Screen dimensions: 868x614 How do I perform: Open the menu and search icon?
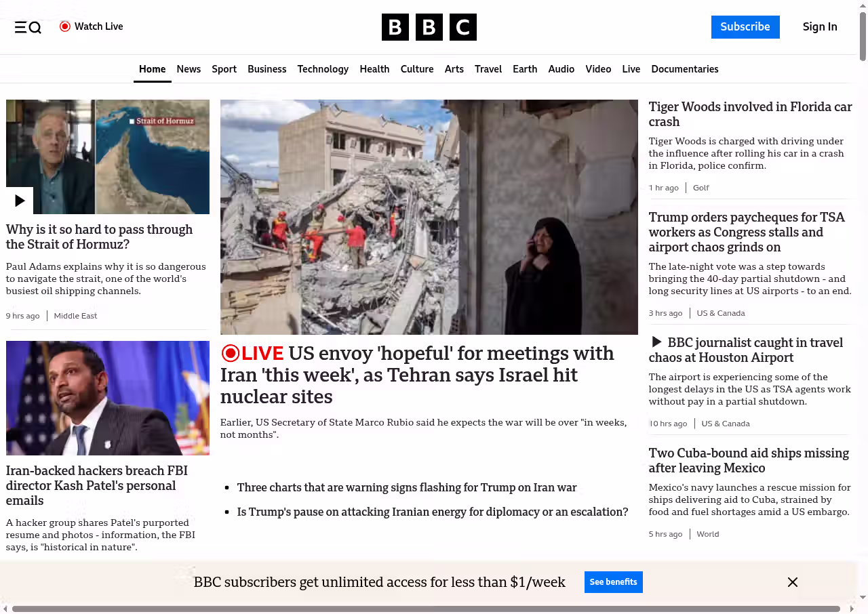point(28,27)
